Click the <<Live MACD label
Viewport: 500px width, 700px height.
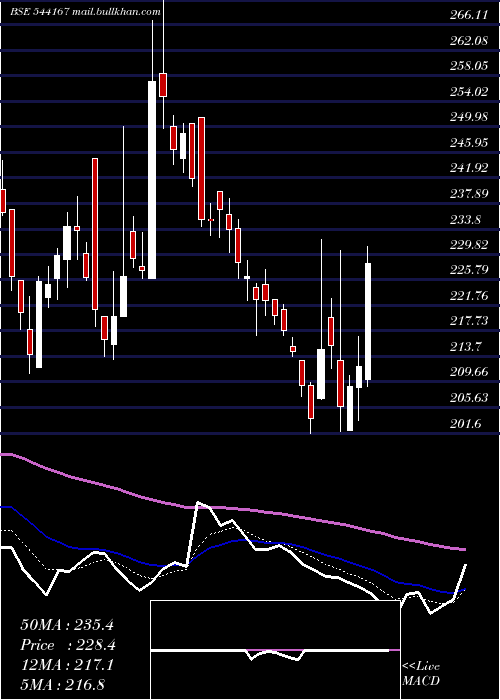coord(421,673)
